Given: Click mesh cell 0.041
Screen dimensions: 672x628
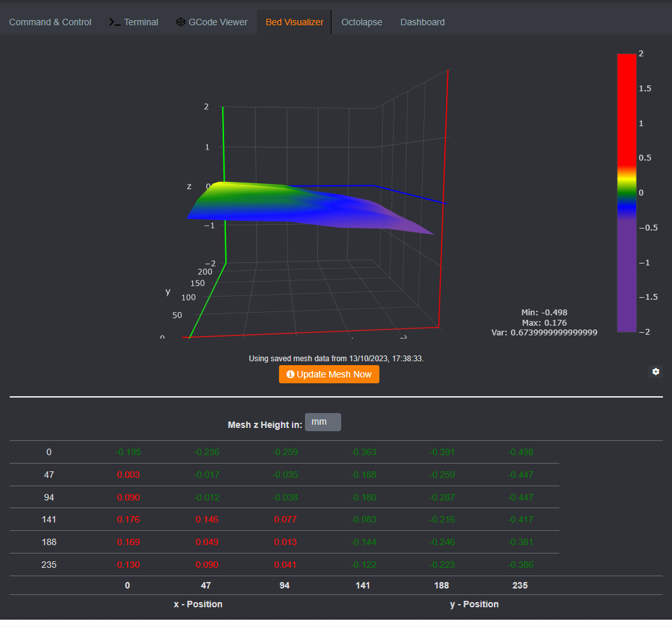Looking at the screenshot, I should 285,565.
